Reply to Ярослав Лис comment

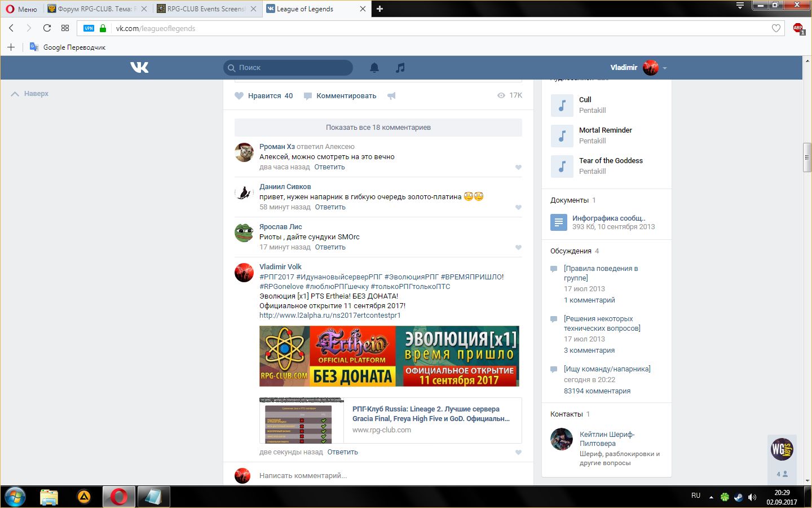(330, 247)
